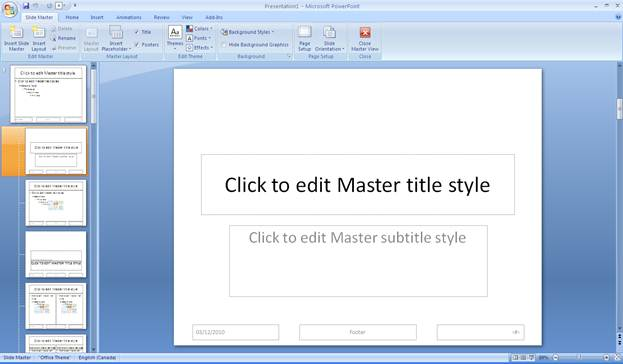Click the Master subtitle style placeholder
The image size is (623, 364).
coord(358,261)
